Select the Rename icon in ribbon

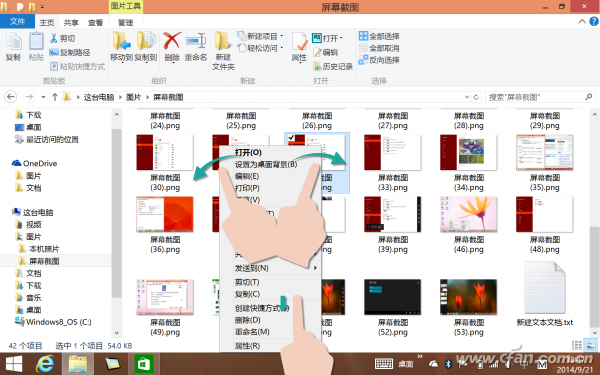tap(196, 41)
